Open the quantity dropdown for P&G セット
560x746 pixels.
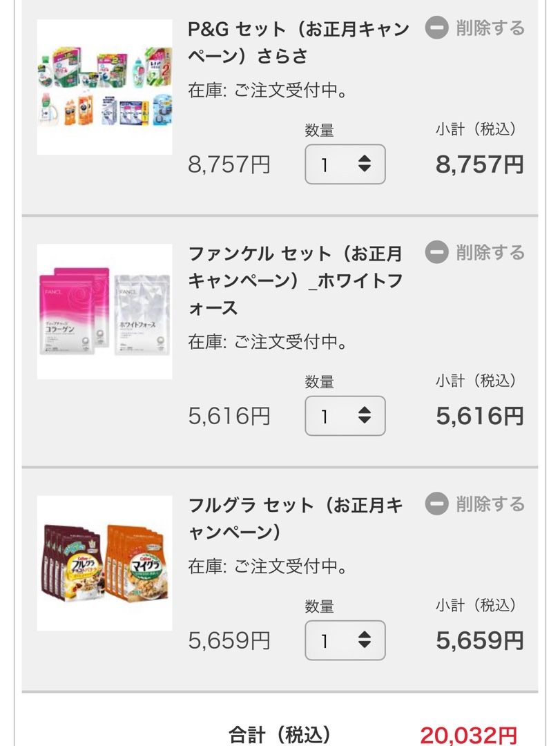click(x=345, y=164)
